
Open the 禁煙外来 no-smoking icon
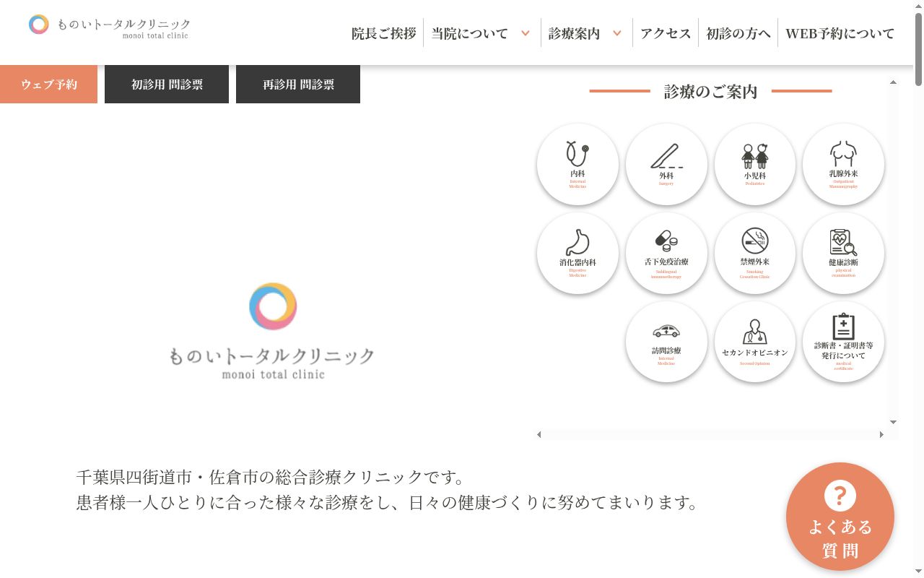(x=755, y=253)
